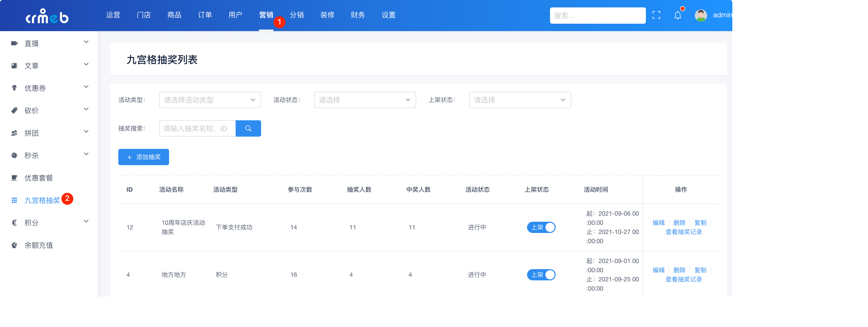Click 复制 for activity ID 4
This screenshot has height=327, width=868.
click(x=700, y=270)
